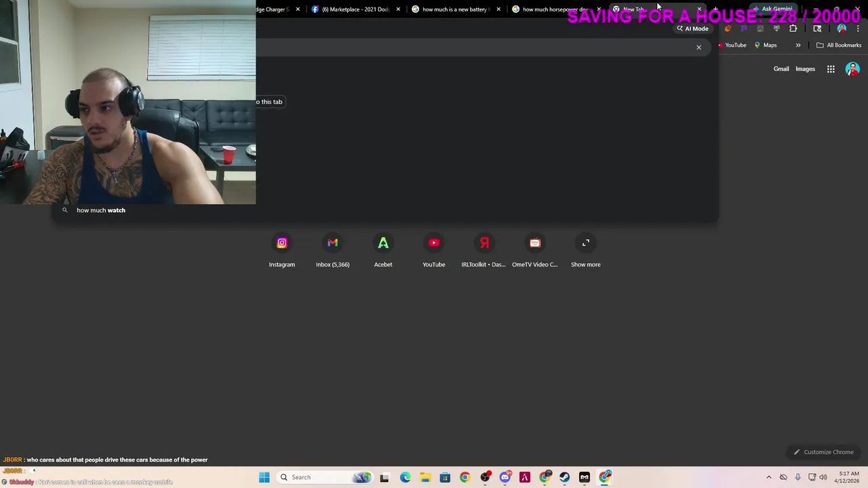
Task: Open the YouTube shortcut on the new tab page
Action: (x=434, y=251)
